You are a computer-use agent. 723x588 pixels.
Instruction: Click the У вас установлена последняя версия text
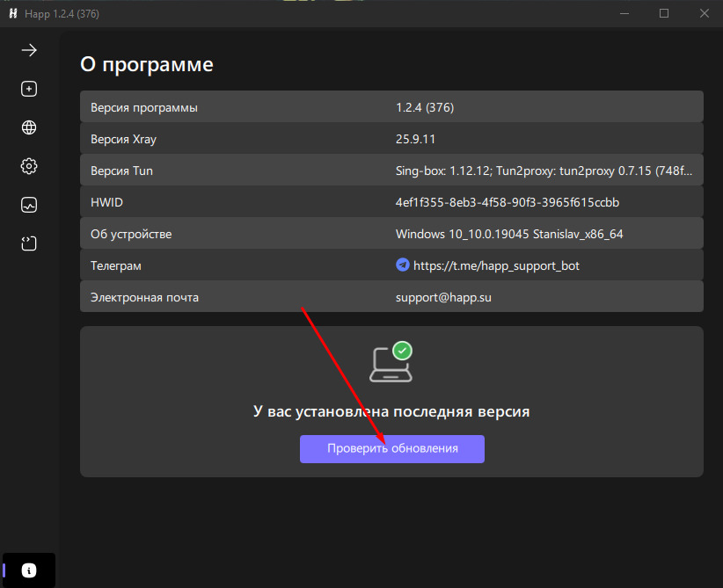[x=391, y=411]
